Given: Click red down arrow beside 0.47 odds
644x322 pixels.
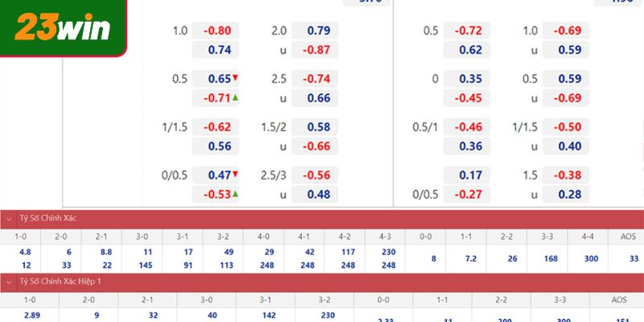Looking at the screenshot, I should point(235,174).
